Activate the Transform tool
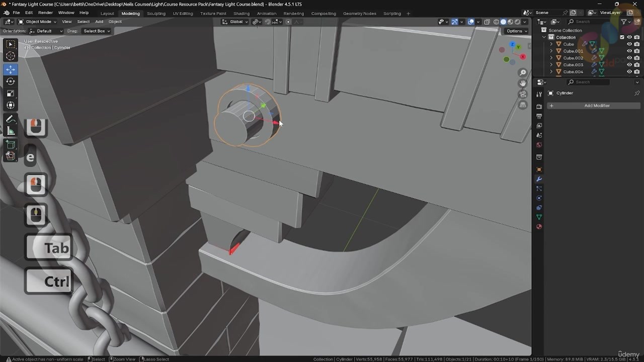The width and height of the screenshot is (644, 362). click(x=11, y=105)
